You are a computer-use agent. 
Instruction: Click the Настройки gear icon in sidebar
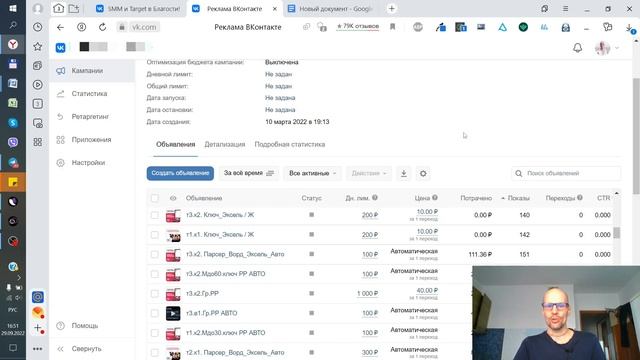[60, 163]
